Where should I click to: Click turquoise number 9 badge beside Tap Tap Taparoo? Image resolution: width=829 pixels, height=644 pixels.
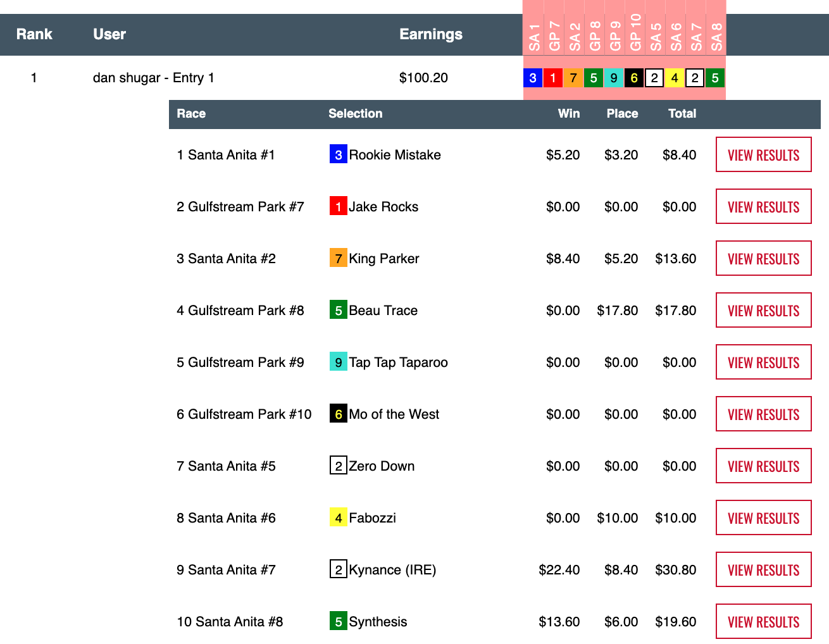coord(338,362)
